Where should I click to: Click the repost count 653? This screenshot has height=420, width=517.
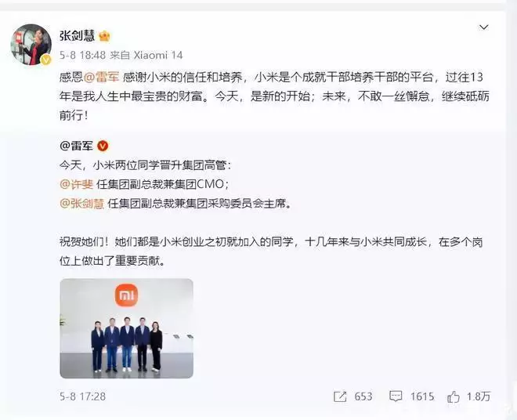coord(363,396)
